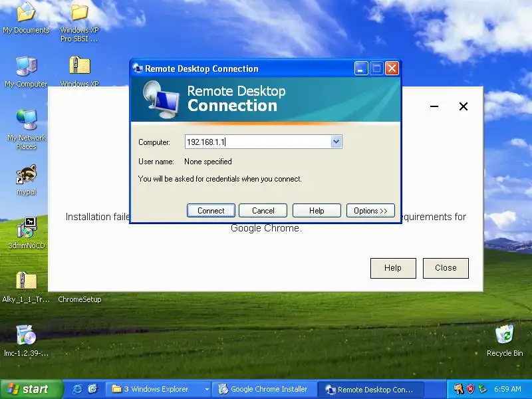Open the Start menu

click(x=31, y=389)
